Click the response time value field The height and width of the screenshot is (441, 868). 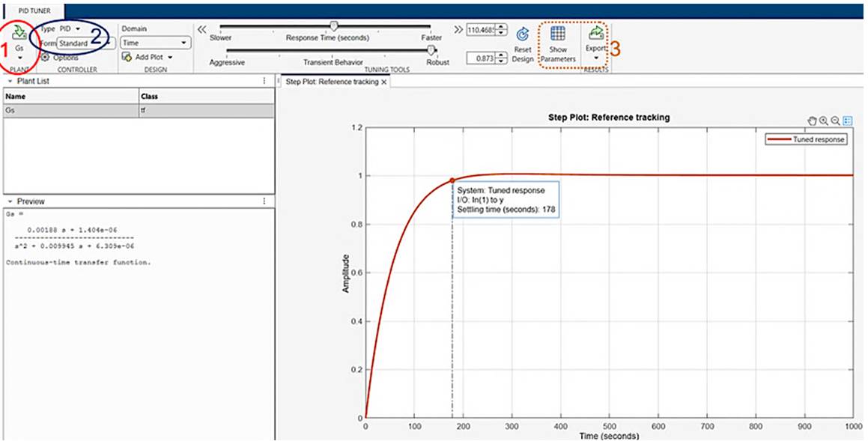(x=479, y=30)
